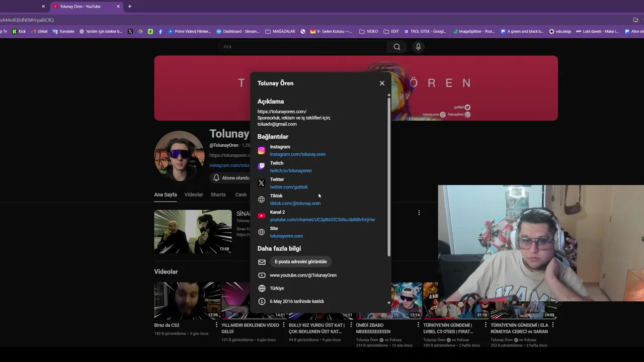Open options menu for LVBEL C5 O'SES video
This screenshot has height=362, width=644.
pyautogui.click(x=486, y=325)
